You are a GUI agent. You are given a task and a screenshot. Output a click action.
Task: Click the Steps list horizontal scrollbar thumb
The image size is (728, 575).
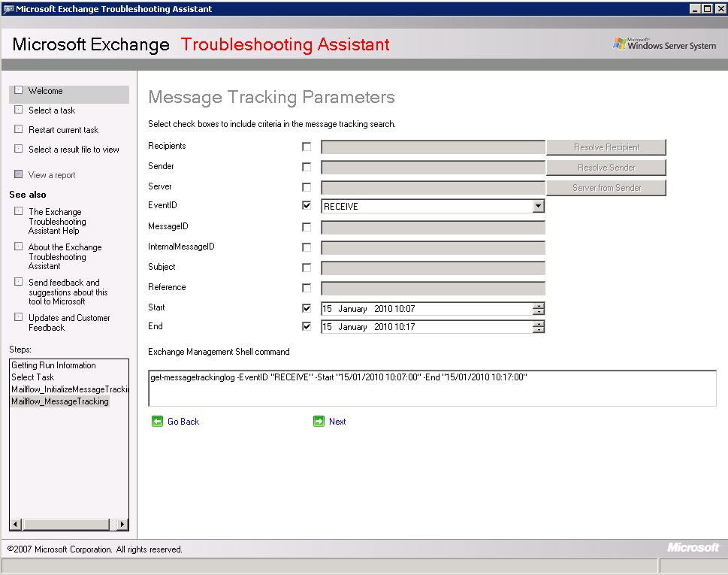(x=66, y=525)
